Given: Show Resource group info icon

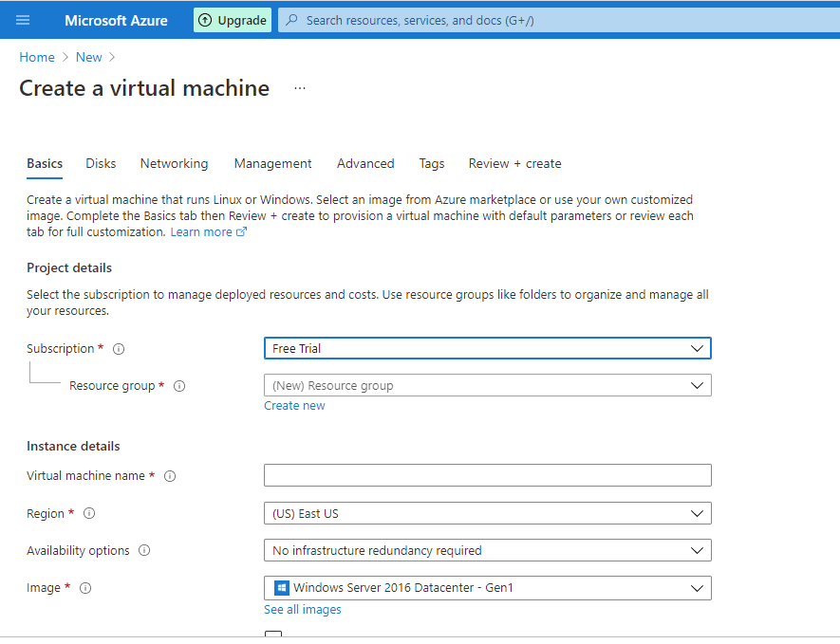Looking at the screenshot, I should (x=179, y=386).
